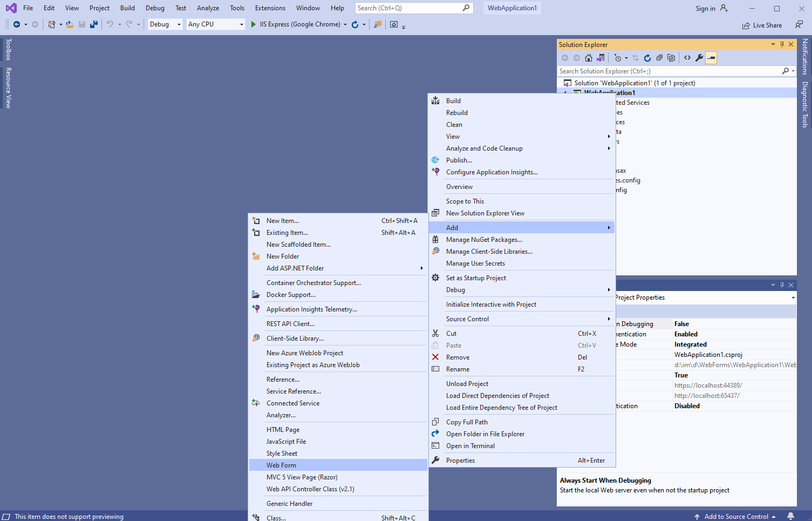Viewport: 812px width, 521px height.
Task: Choose Manage NuGet Packages from context menu
Action: (483, 240)
